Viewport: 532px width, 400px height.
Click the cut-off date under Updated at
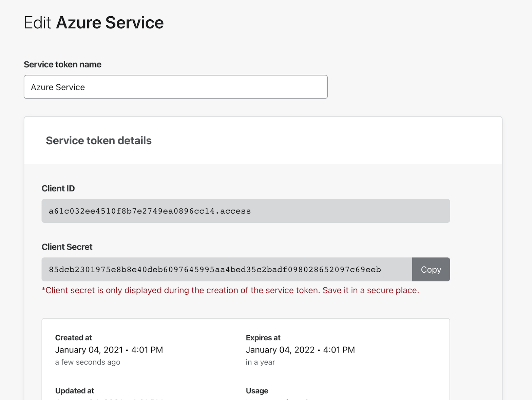[x=109, y=399]
